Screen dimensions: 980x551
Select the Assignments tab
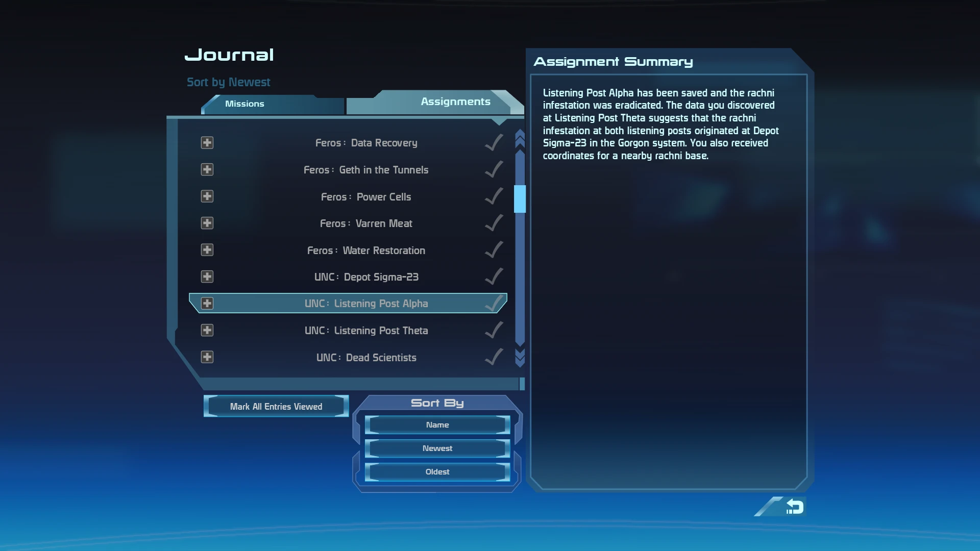point(435,102)
